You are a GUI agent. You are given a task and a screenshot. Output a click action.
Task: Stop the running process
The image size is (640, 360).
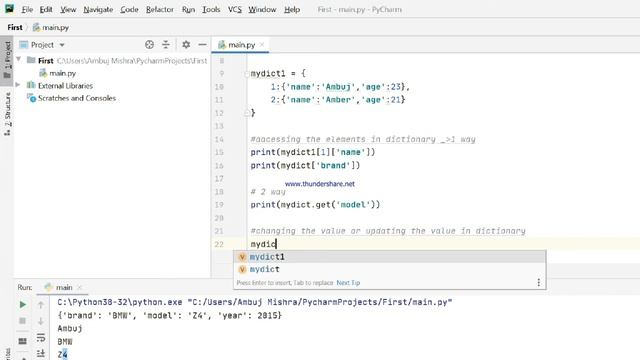pos(22,321)
